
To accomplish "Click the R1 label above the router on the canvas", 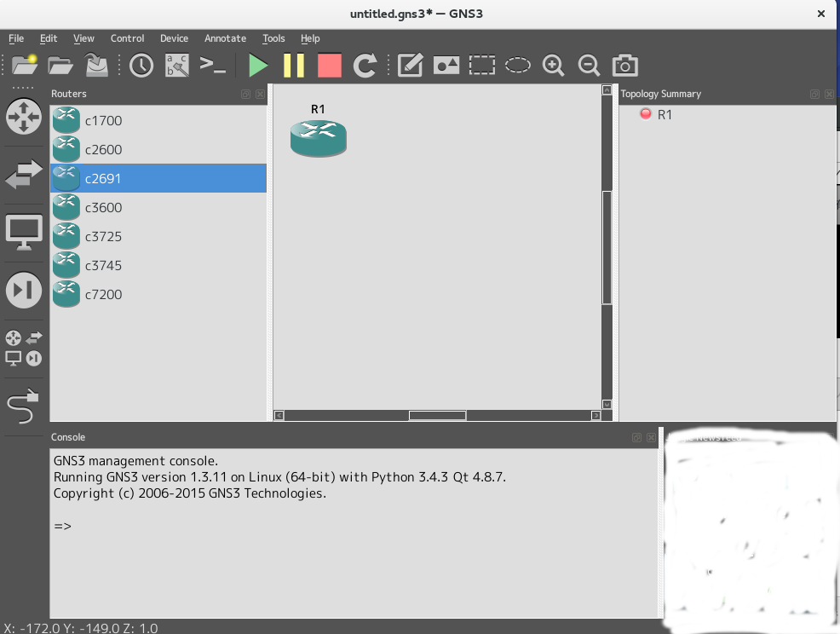I will tap(318, 109).
